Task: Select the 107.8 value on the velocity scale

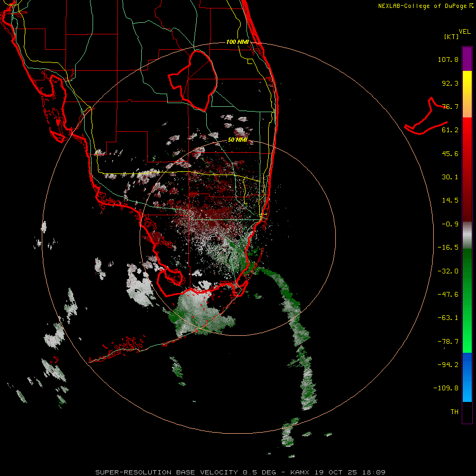Action: click(x=448, y=59)
